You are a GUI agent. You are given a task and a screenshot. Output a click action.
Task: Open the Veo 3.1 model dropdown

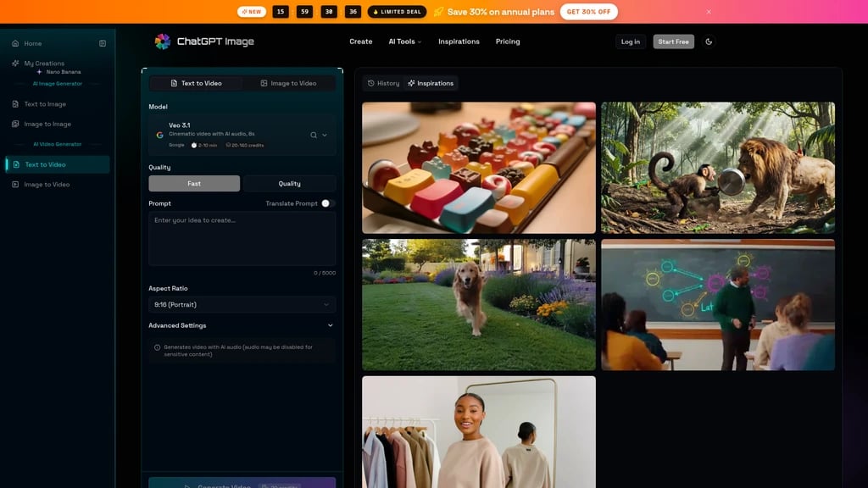(x=242, y=135)
